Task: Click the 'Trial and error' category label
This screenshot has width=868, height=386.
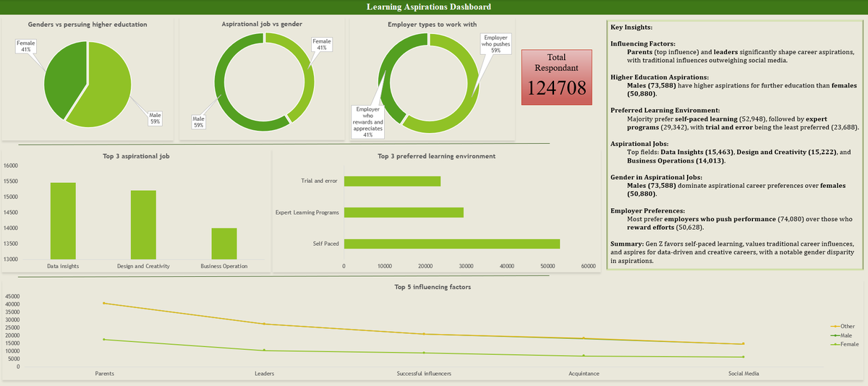Action: [318, 181]
